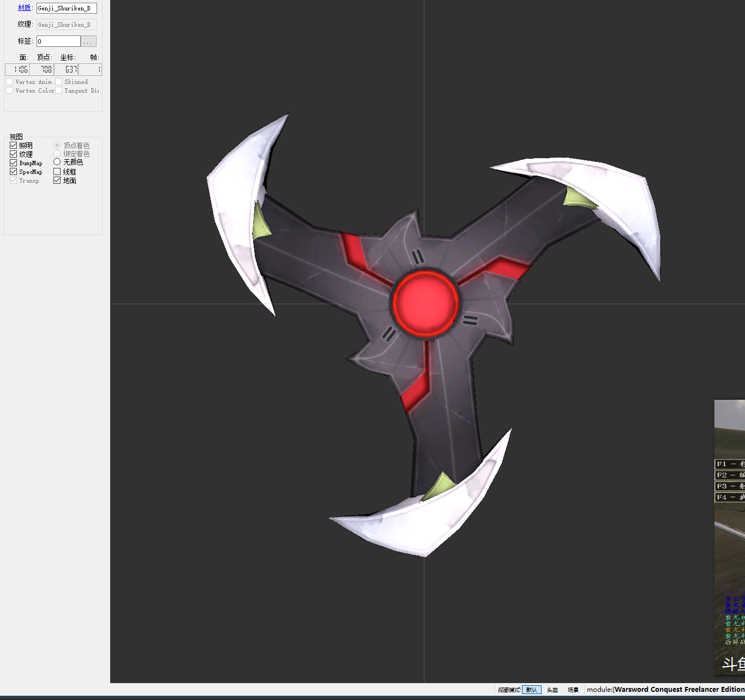Select the 无颜色 no-color radio button
Viewport: 745px width, 700px height.
57,162
